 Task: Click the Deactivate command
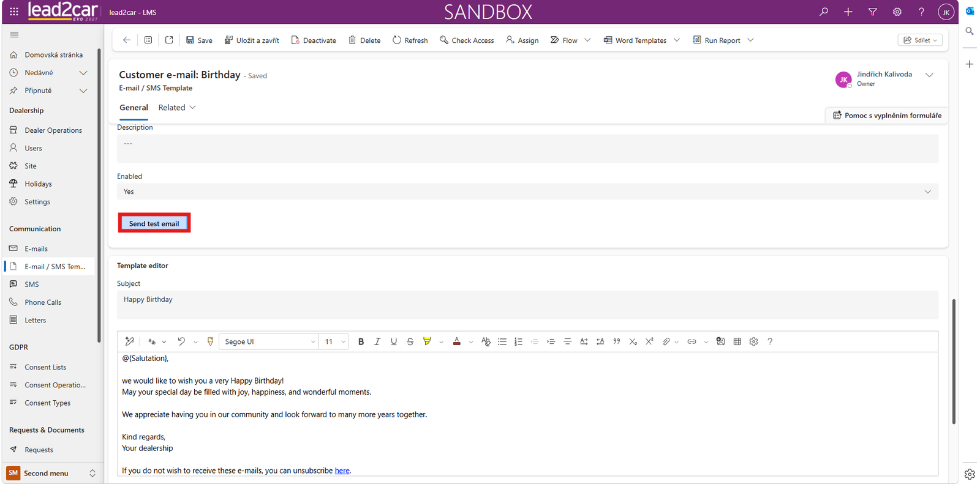click(x=314, y=40)
